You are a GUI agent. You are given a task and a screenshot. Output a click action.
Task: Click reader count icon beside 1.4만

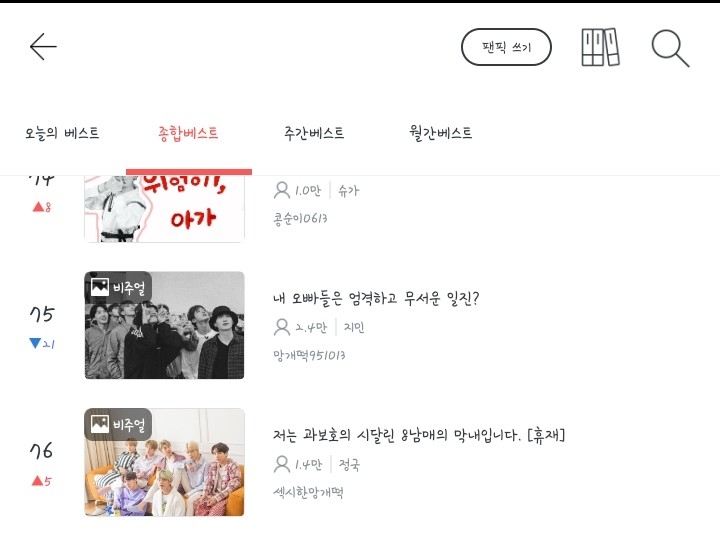tap(281, 464)
